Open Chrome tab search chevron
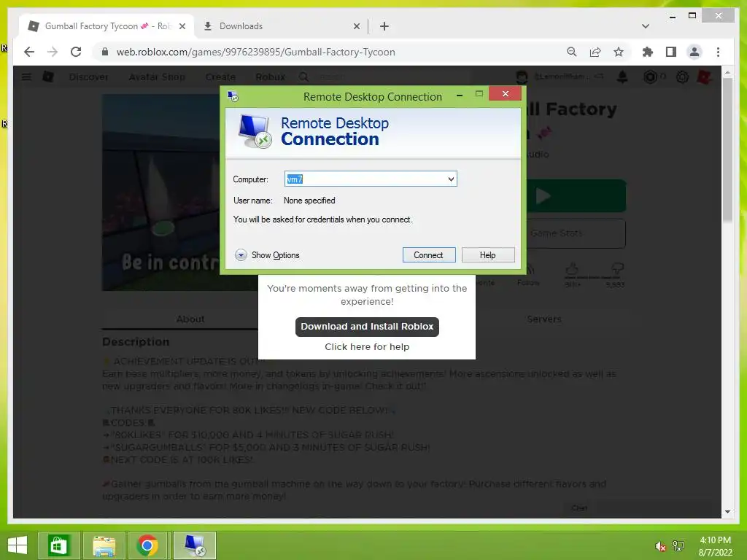This screenshot has height=560, width=747. pos(645,26)
